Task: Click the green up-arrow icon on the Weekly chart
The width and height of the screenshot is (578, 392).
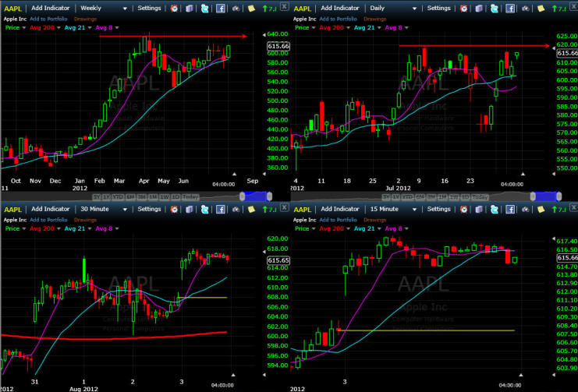Action: [264, 9]
